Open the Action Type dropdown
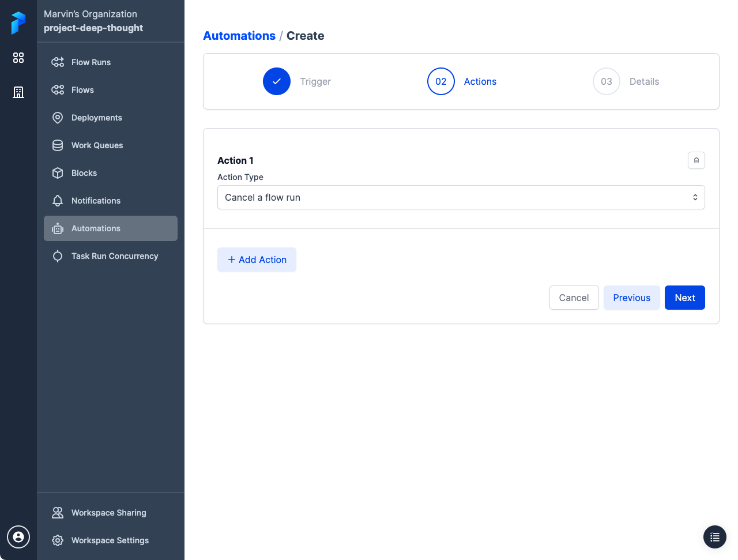 (461, 197)
